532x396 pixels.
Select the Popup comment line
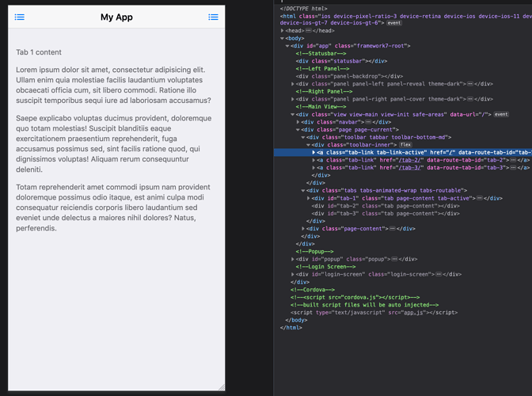314,251
